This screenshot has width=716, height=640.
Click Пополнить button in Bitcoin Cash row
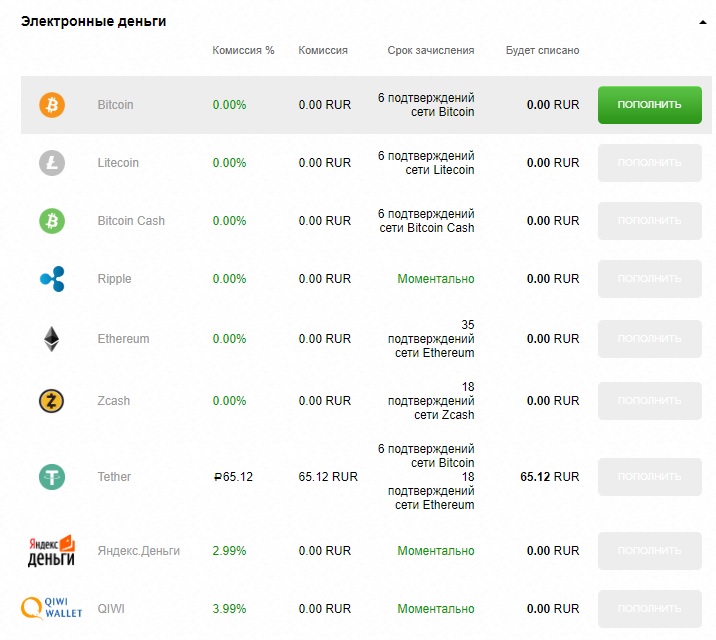pos(649,221)
